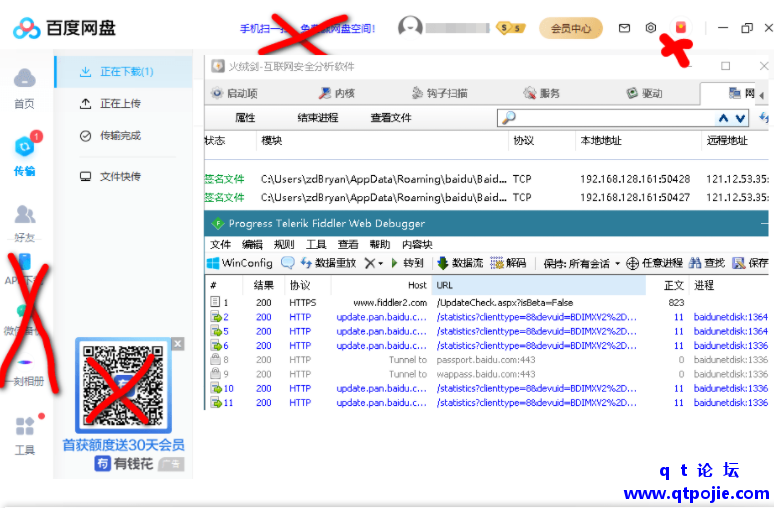Open the Fiddler Remove X dropdown
The width and height of the screenshot is (774, 508).
click(x=374, y=263)
